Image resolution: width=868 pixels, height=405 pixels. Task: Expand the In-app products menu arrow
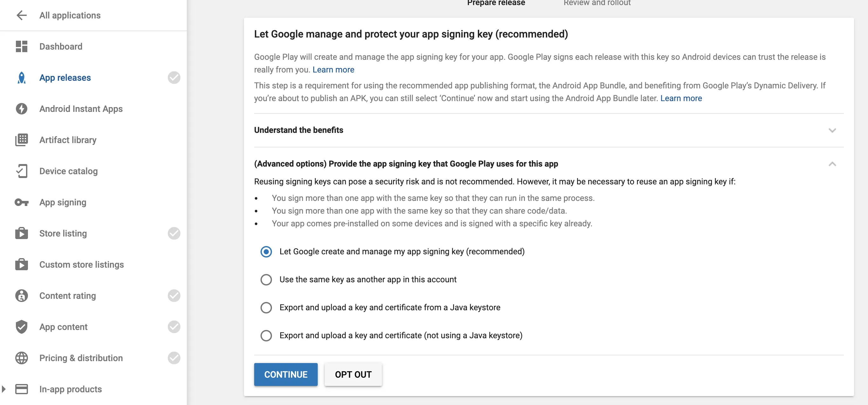(4, 389)
